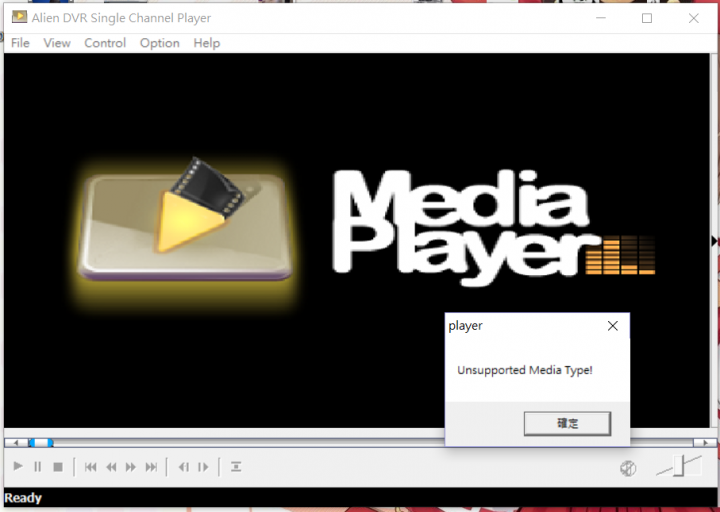Step one frame backward
Screen dimensions: 720x512
tap(184, 467)
